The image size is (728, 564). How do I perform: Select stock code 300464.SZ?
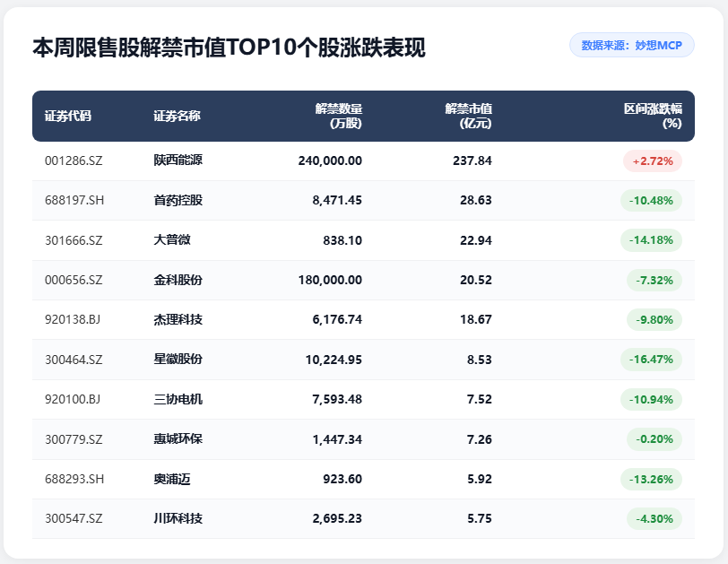(x=74, y=360)
